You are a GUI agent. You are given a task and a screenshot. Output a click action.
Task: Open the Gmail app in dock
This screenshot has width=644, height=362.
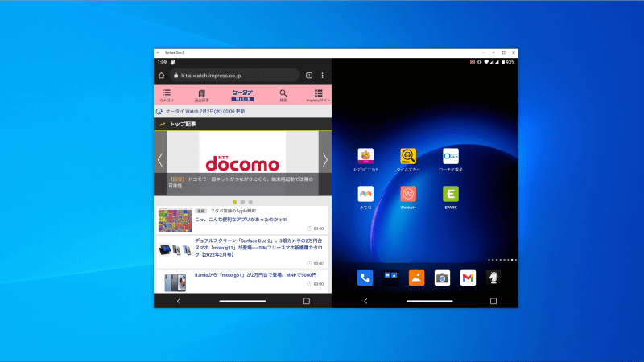coord(468,278)
